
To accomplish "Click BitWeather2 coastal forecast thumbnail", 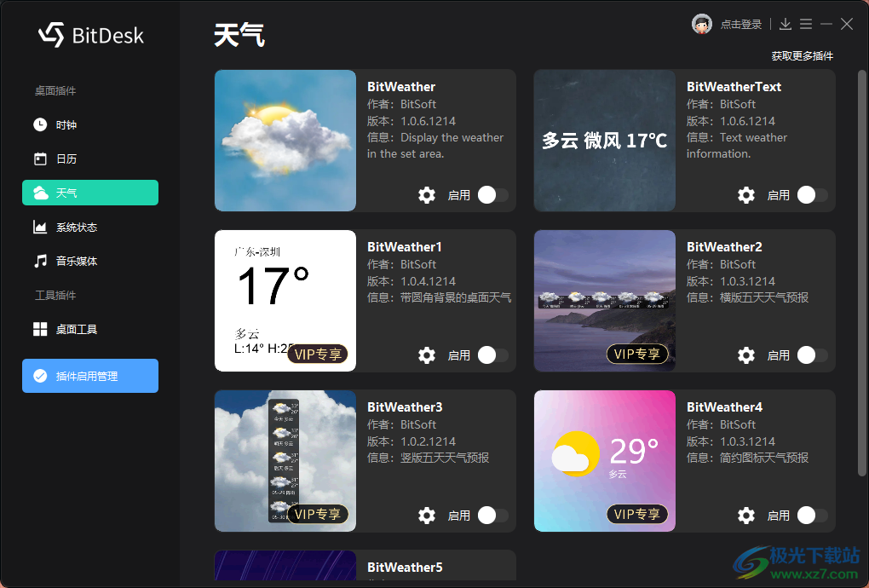I will point(605,300).
